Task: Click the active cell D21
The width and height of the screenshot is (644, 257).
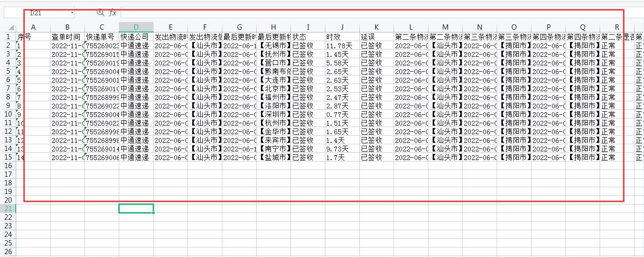Action: coord(136,209)
